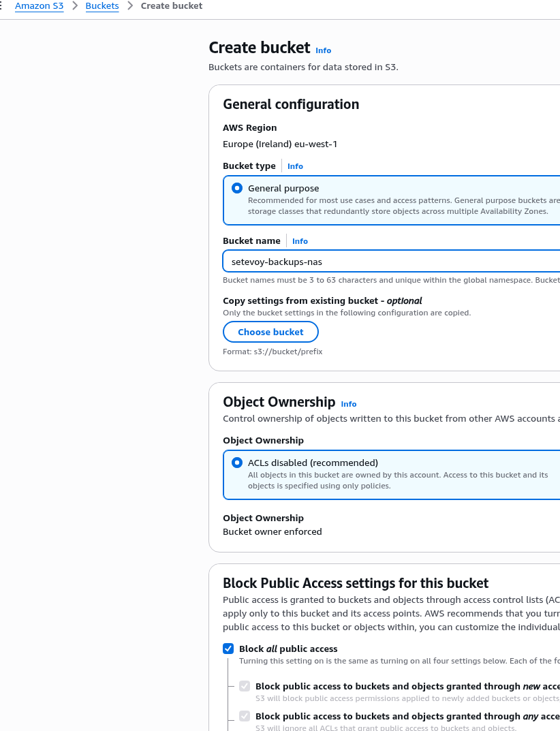Click the breadcrumb chevron after Buckets

(x=130, y=6)
